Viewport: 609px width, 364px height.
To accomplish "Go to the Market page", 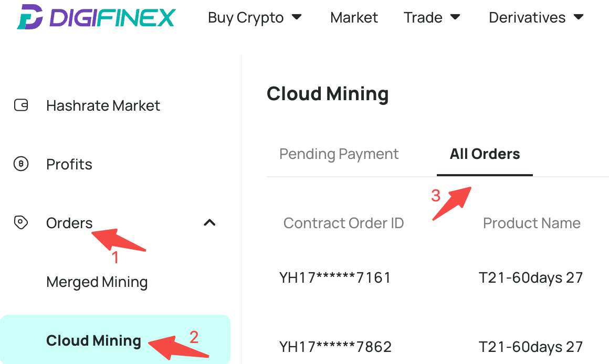I will pos(354,17).
